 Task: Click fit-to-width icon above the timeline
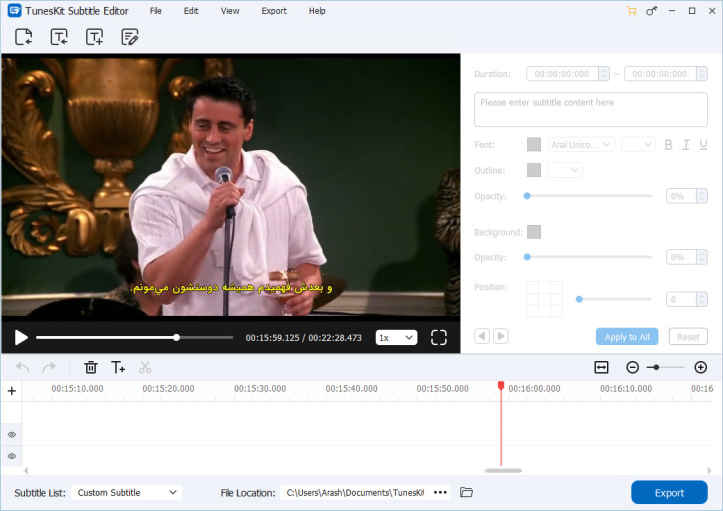601,368
